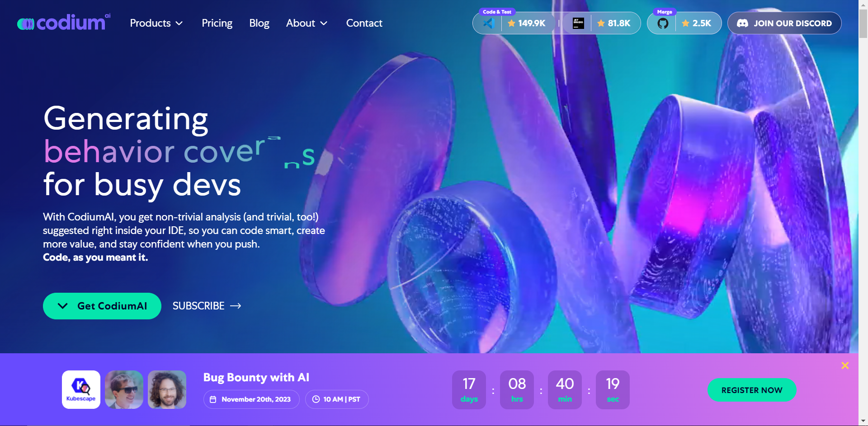Click the countdown days box
The image size is (868, 426).
tap(469, 390)
